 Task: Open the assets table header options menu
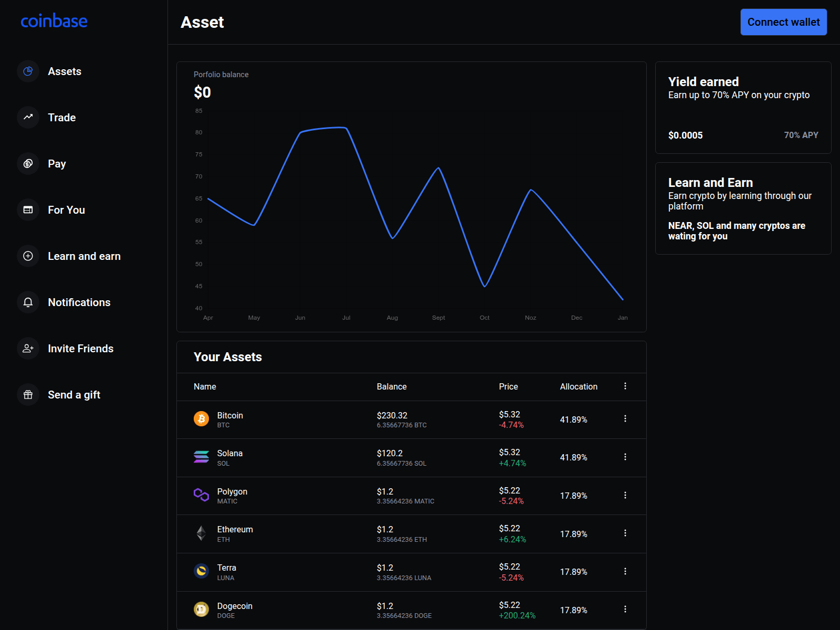pos(625,386)
